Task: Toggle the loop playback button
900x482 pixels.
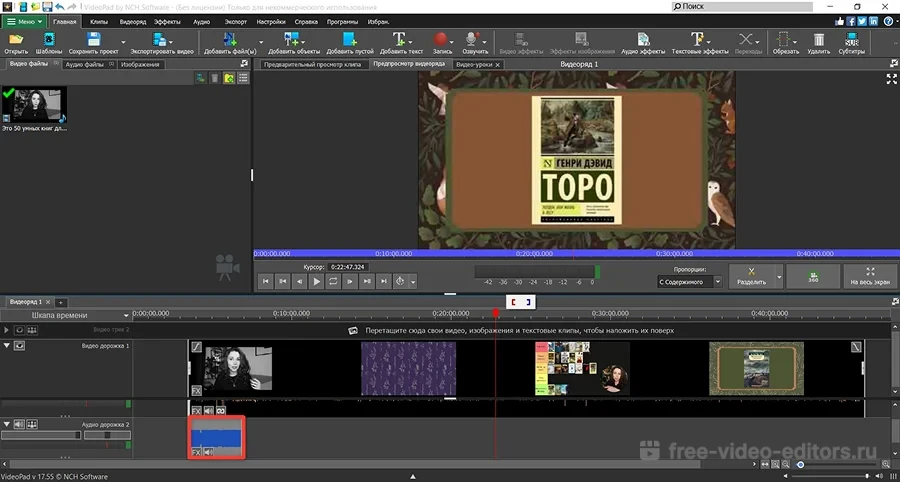Action: coord(333,281)
